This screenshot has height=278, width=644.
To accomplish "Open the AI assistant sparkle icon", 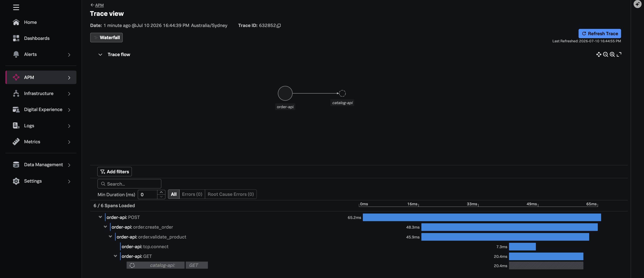I will [637, 4].
